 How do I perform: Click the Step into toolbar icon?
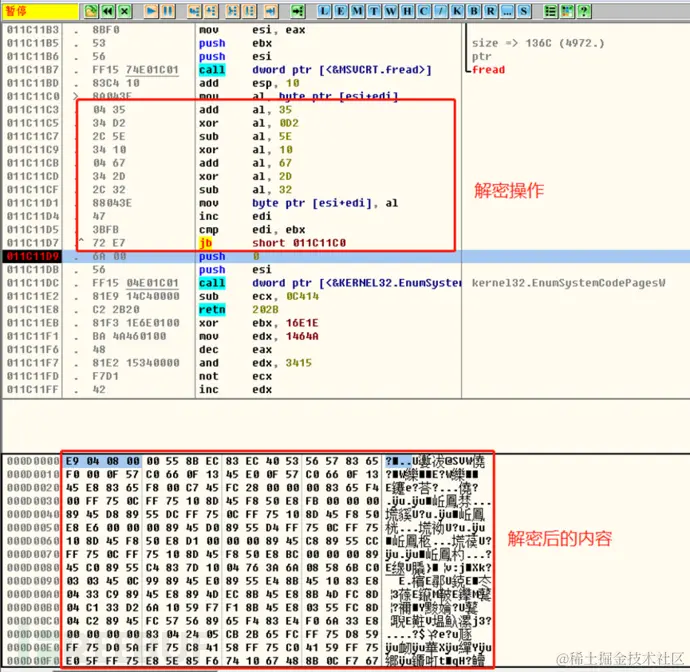pos(194,11)
